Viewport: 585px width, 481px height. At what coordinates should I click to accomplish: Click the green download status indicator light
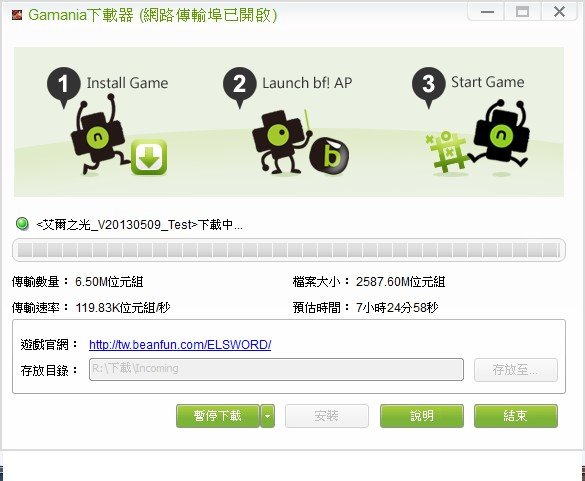22,224
